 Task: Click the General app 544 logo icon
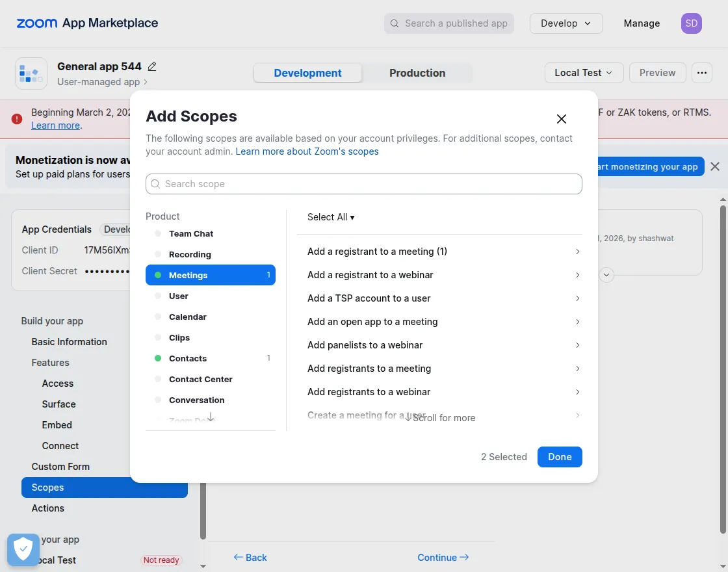point(31,73)
